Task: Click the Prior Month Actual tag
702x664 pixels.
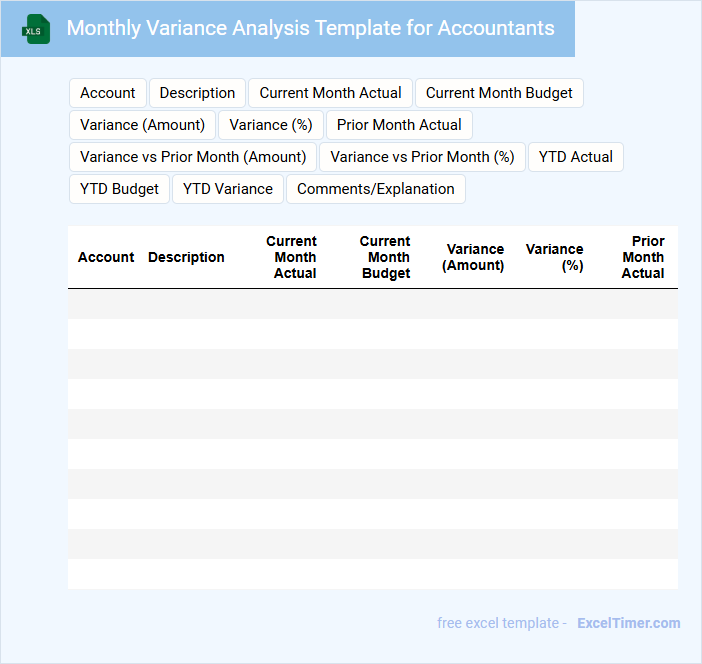Action: 399,125
